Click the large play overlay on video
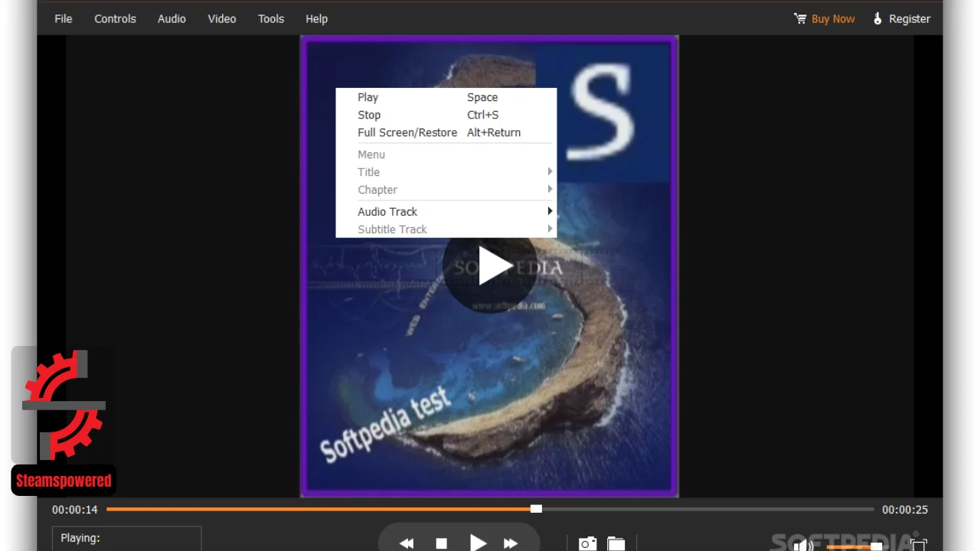Viewport: 980px width, 551px height. click(x=490, y=266)
